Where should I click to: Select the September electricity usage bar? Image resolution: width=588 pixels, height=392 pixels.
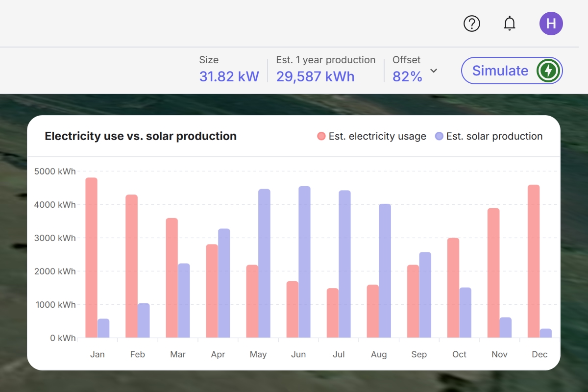[x=413, y=301]
